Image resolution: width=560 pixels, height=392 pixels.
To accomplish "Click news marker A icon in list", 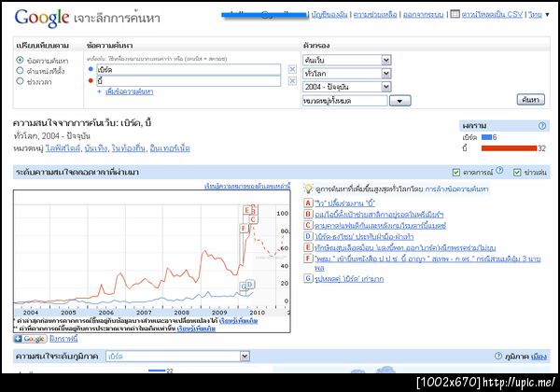I will (x=308, y=203).
